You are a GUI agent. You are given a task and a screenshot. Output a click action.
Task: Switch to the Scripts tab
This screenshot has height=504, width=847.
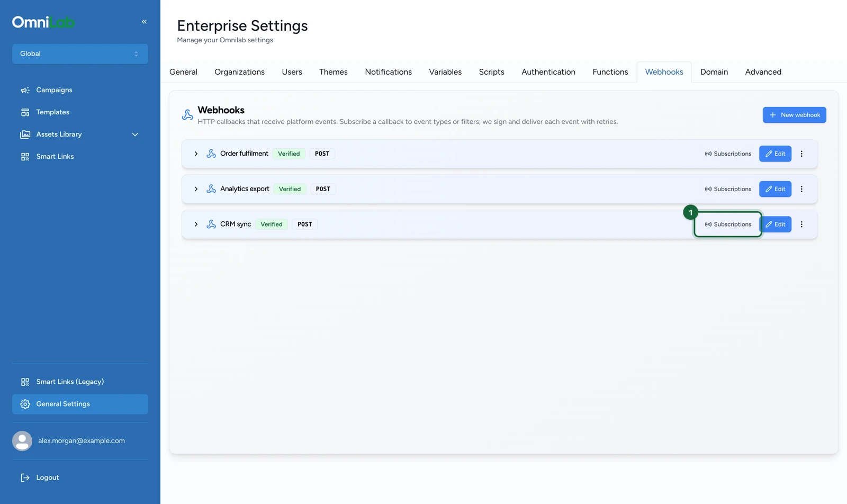492,72
